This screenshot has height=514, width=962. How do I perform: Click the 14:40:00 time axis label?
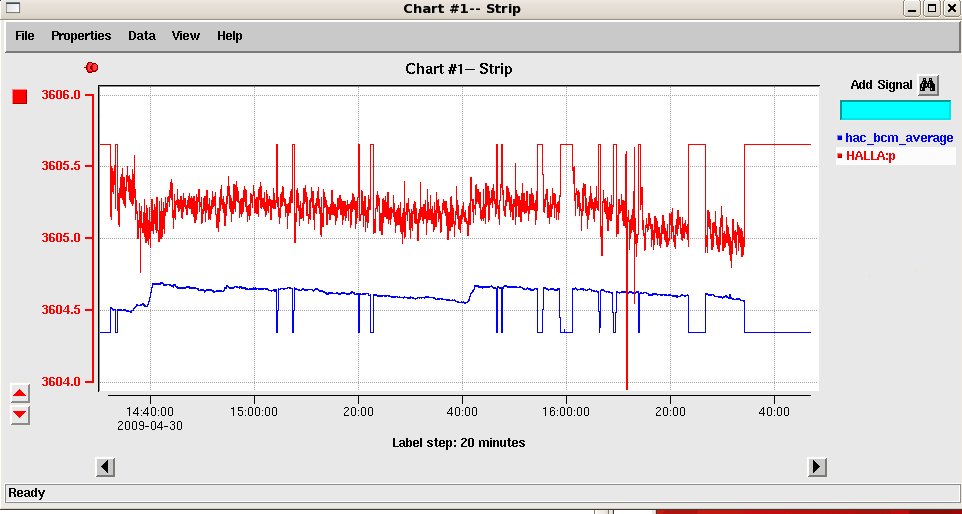150,412
